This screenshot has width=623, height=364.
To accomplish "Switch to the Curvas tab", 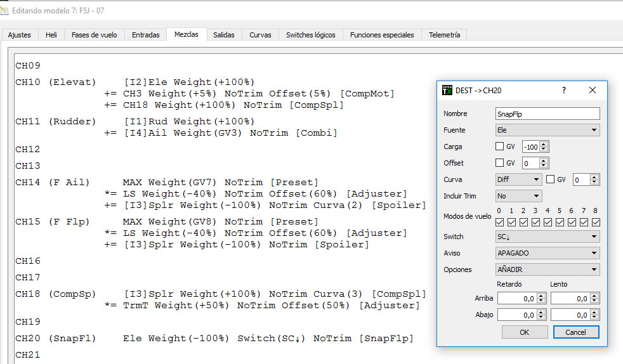I will pos(260,35).
